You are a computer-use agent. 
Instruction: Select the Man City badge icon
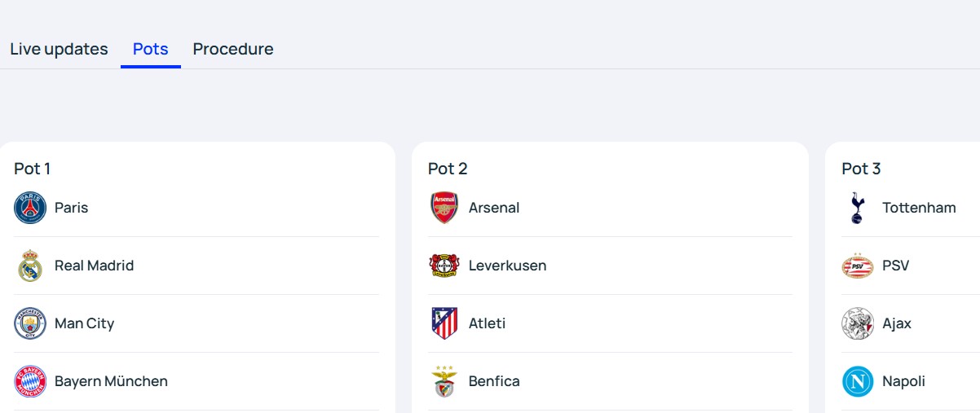pos(30,323)
